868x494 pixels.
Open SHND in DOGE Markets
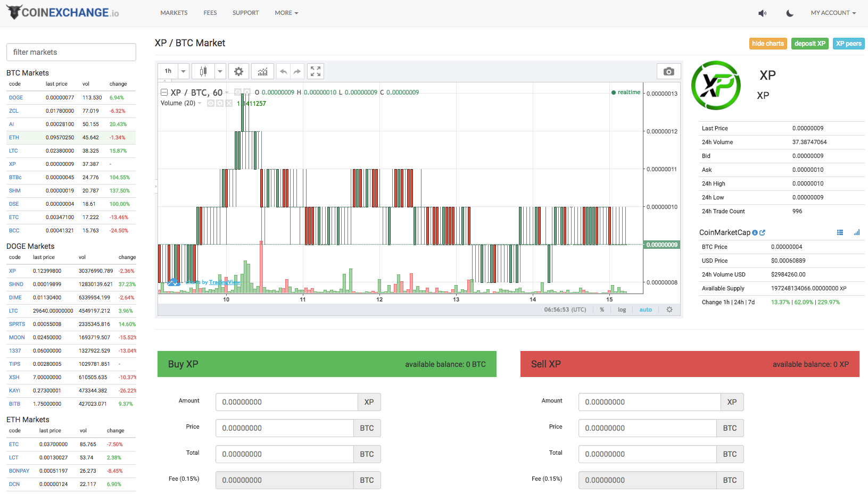16,284
